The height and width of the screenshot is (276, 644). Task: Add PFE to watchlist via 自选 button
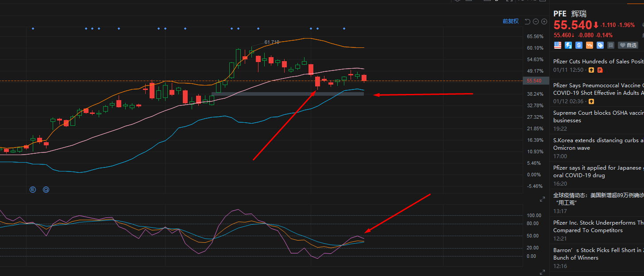[628, 45]
